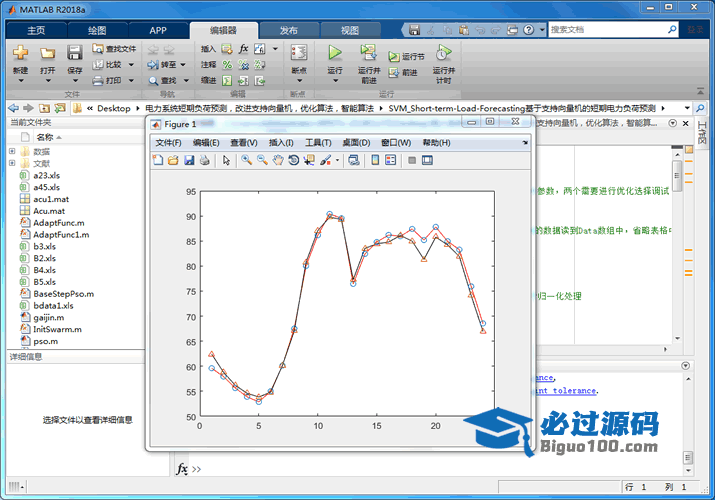715x500 pixels.
Task: Click the insert section break icon next to 插入
Action: pyautogui.click(x=227, y=48)
